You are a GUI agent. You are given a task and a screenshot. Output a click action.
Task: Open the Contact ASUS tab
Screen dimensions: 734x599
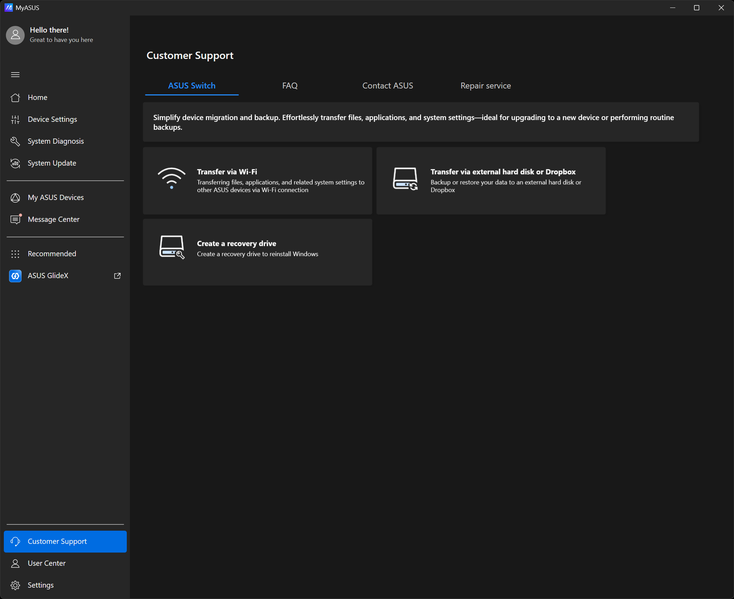click(388, 86)
